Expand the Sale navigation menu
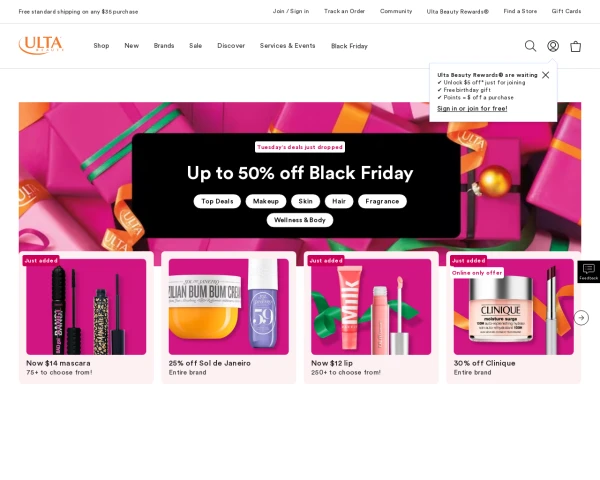Screen dimensions: 600x480 coord(196,46)
